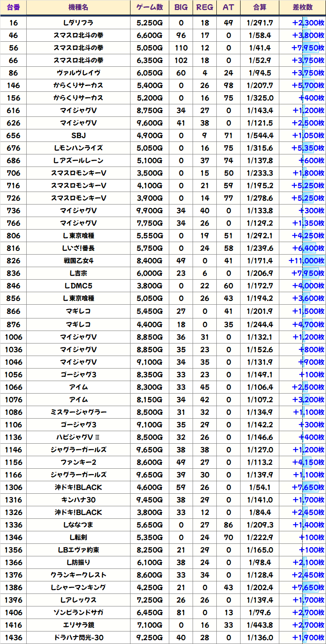This screenshot has width=326, height=644.
Task: Click ミスタージャグラー machine name
Action: (x=78, y=412)
